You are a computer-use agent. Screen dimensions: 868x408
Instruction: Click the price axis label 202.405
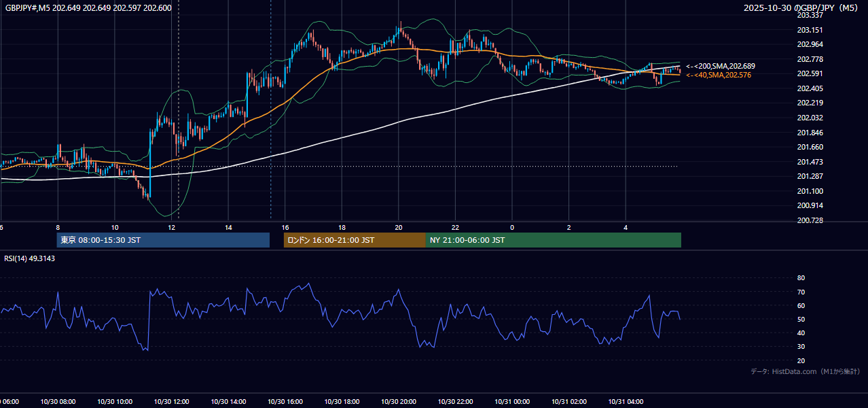click(810, 88)
